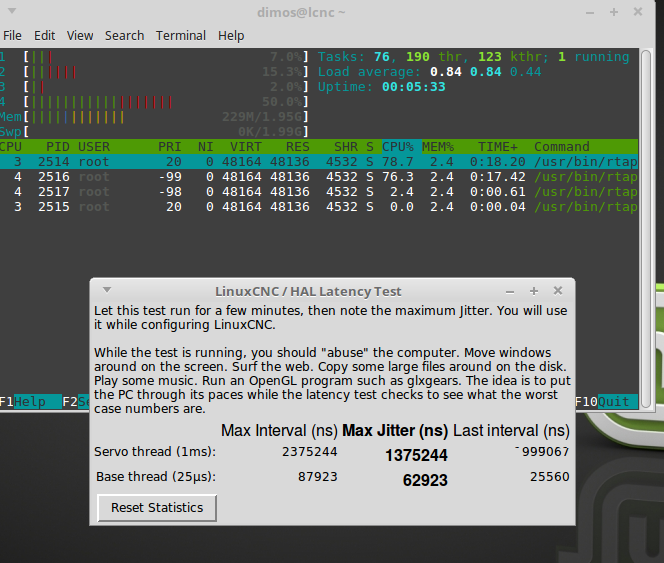Maximize the dimos@lcnc terminal window
Viewport: 664px width, 563px height.
click(x=614, y=12)
